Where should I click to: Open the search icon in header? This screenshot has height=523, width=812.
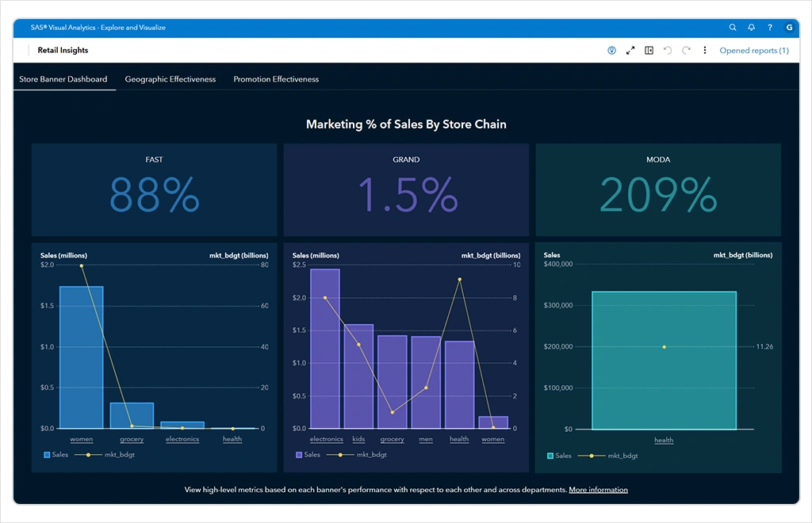[x=733, y=28]
